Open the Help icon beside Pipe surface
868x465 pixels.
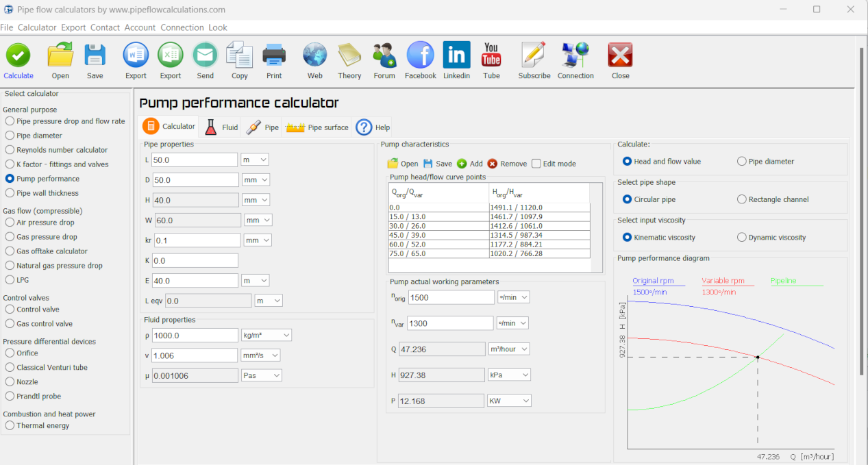[363, 127]
